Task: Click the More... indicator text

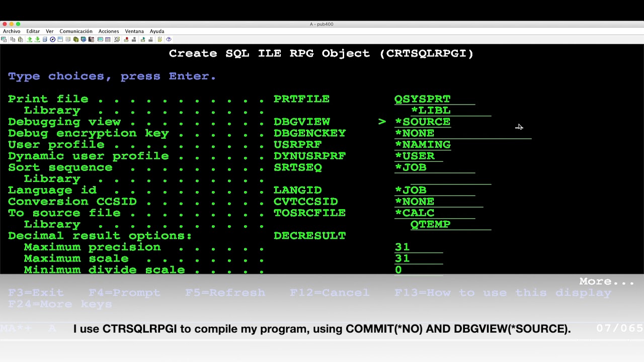Action: click(x=607, y=282)
